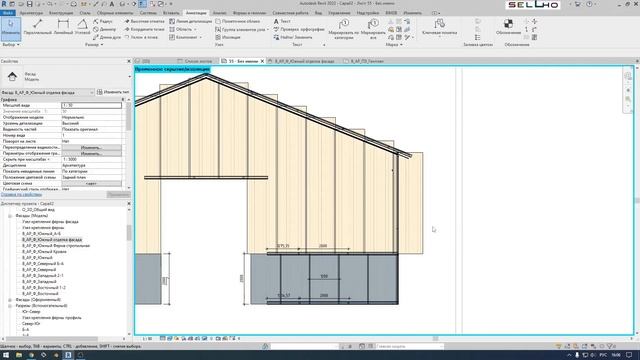Open File Explorer from the taskbar
The height and width of the screenshot is (360, 640).
pos(19,355)
